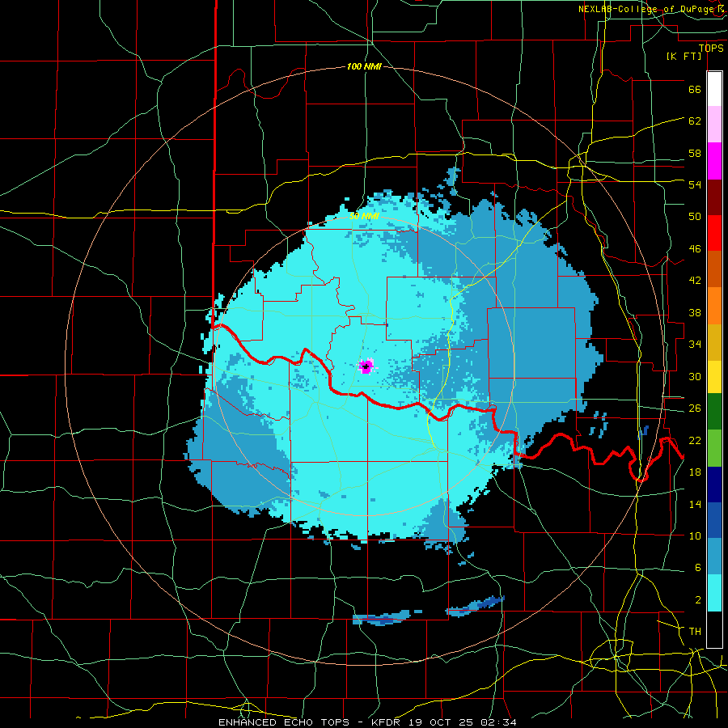Click the navy blue 22 kft legend swatch
Viewport: 728px width, 728px height.
click(714, 485)
